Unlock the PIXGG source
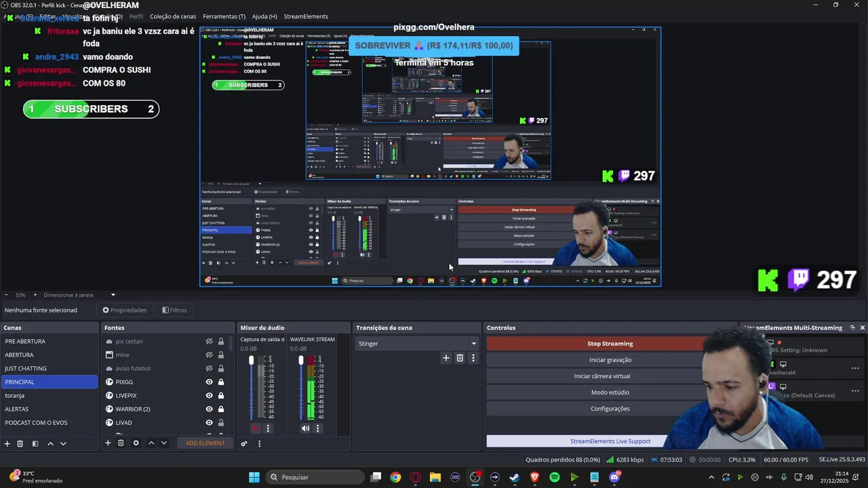868x488 pixels. point(221,382)
